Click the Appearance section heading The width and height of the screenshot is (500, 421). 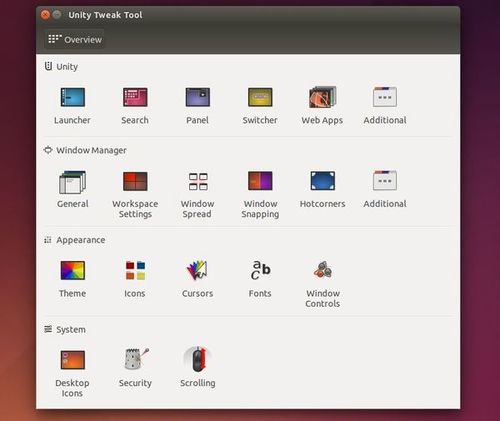pos(81,240)
